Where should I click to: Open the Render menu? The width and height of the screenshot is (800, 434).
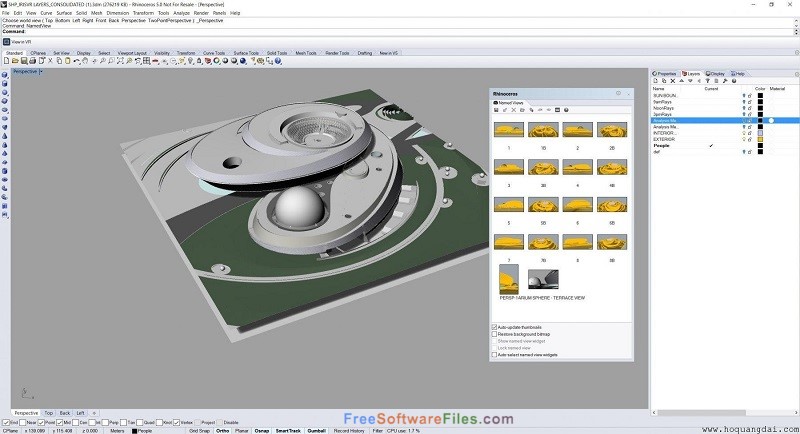pyautogui.click(x=202, y=13)
